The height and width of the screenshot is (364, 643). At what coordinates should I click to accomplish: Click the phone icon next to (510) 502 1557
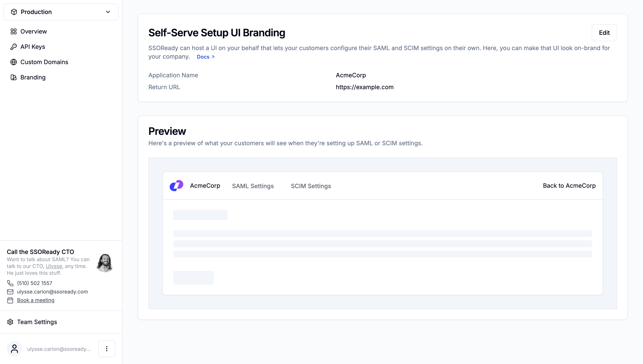coord(10,283)
